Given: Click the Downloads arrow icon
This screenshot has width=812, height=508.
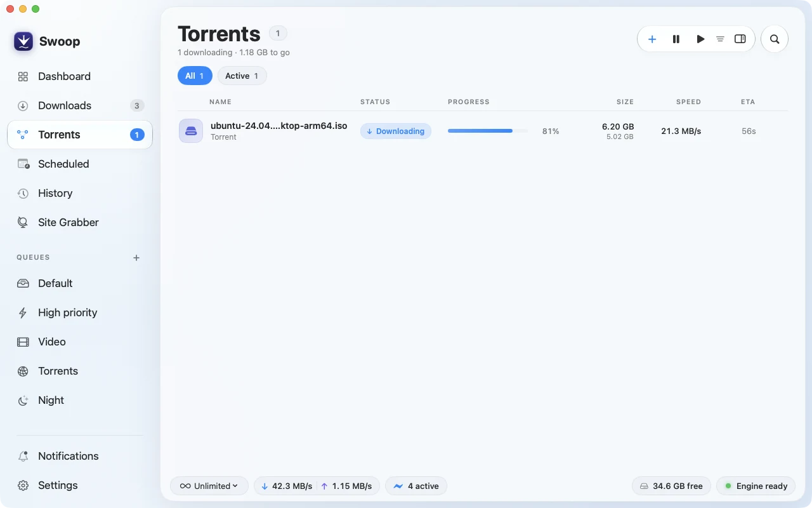Looking at the screenshot, I should pos(23,105).
